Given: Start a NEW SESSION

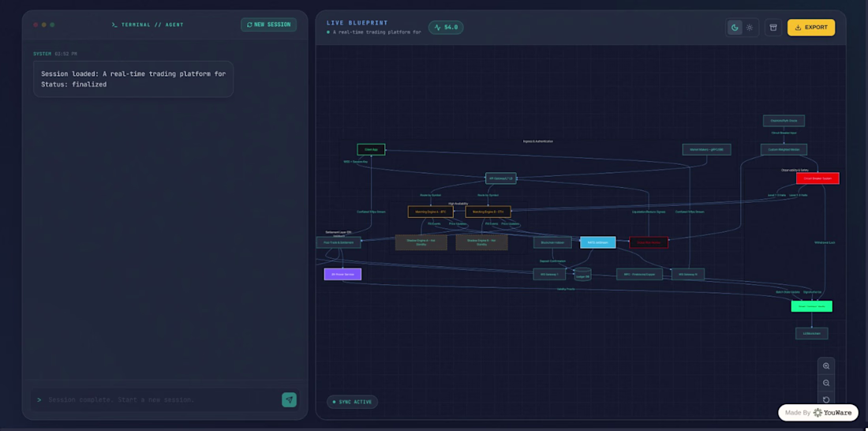Looking at the screenshot, I should coord(268,24).
